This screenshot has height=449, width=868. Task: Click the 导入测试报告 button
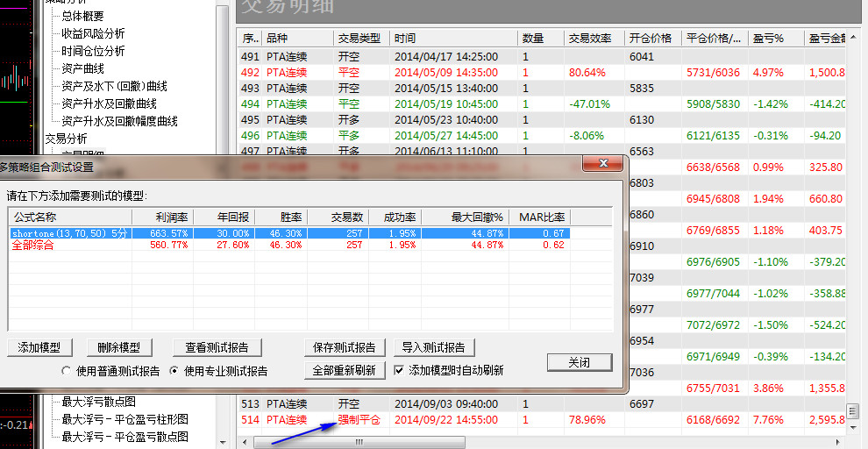433,347
